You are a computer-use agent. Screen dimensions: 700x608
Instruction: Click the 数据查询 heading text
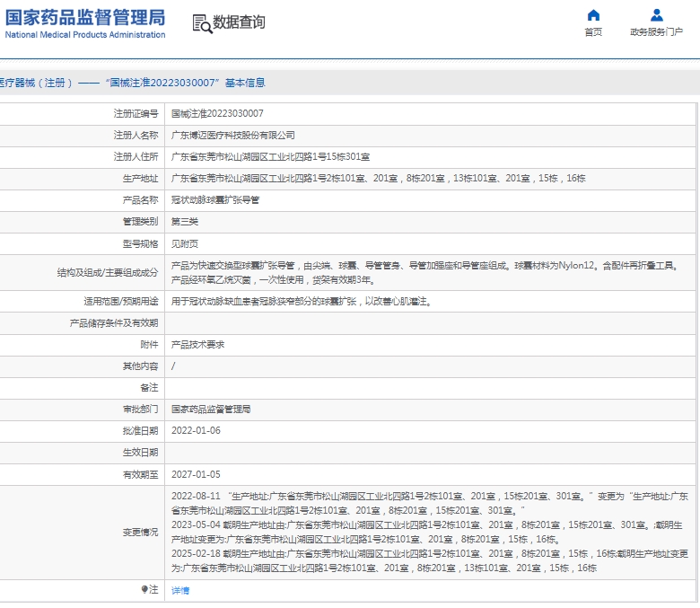[239, 22]
